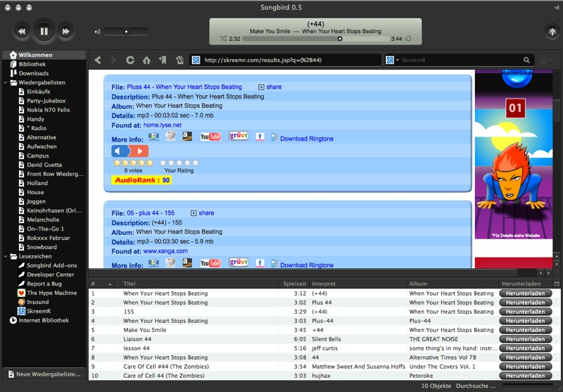Skip to the next track

point(65,31)
